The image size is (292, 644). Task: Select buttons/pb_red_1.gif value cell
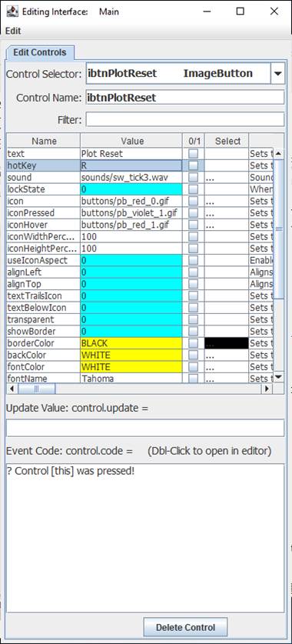(131, 225)
